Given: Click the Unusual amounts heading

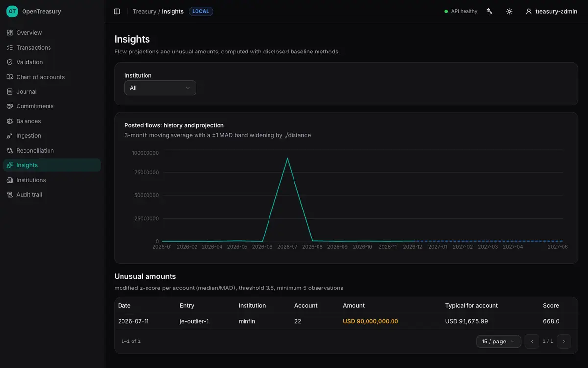Looking at the screenshot, I should pyautogui.click(x=145, y=276).
